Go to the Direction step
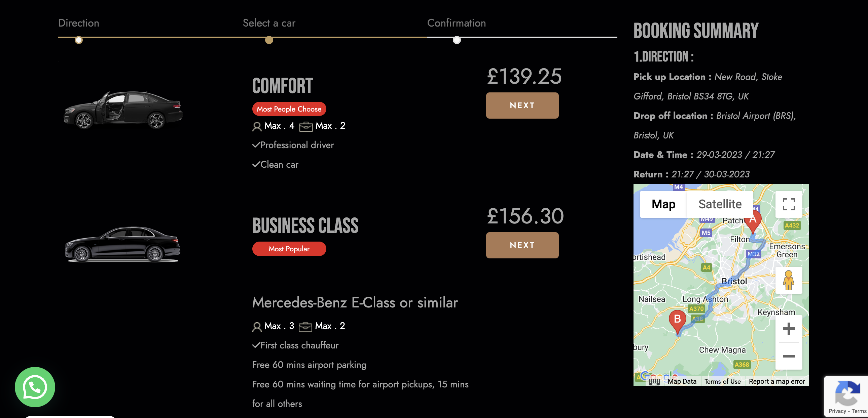The width and height of the screenshot is (868, 418). pos(78,23)
